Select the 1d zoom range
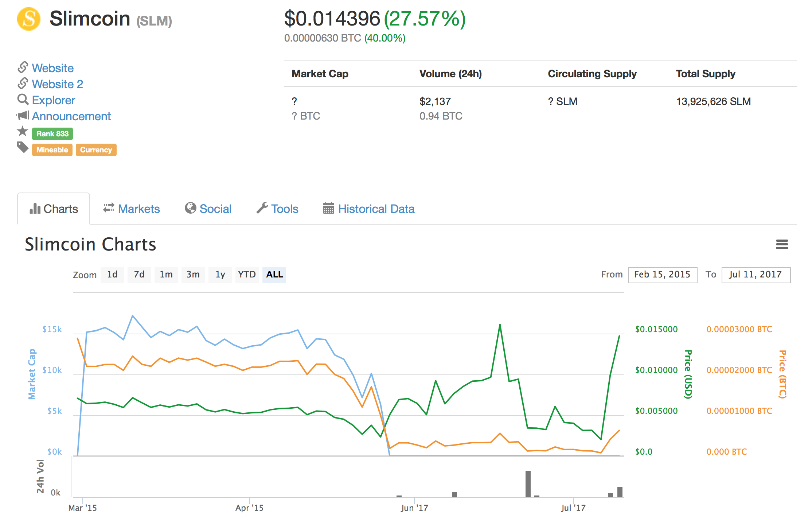This screenshot has height=517, width=812. coord(112,275)
